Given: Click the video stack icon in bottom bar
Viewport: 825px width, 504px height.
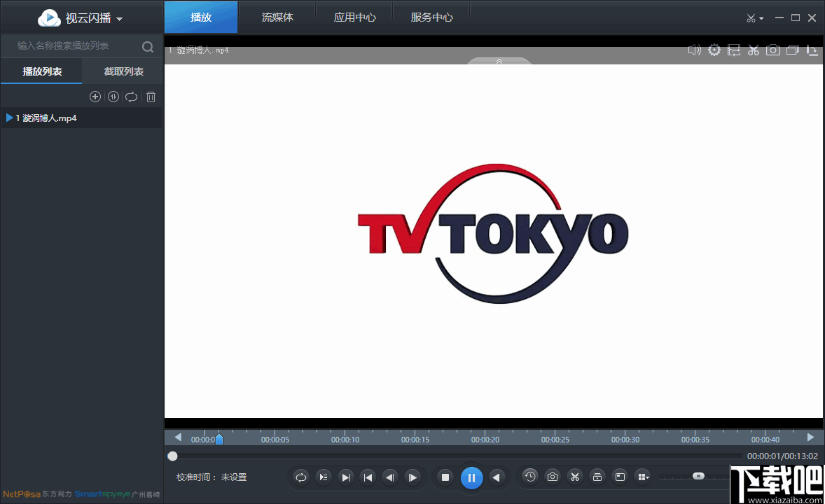Looking at the screenshot, I should coord(597,477).
